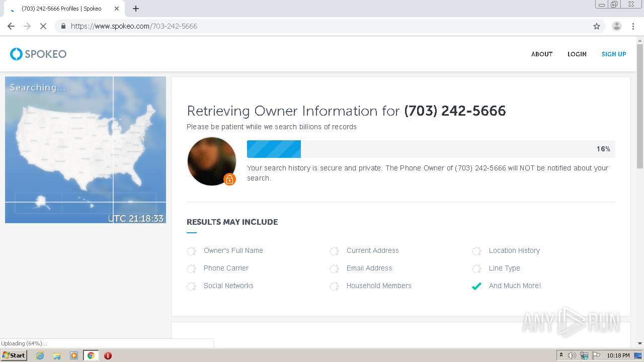Click the UTC 21:18:33 timestamp
Image resolution: width=644 pixels, height=362 pixels.
[x=136, y=218]
